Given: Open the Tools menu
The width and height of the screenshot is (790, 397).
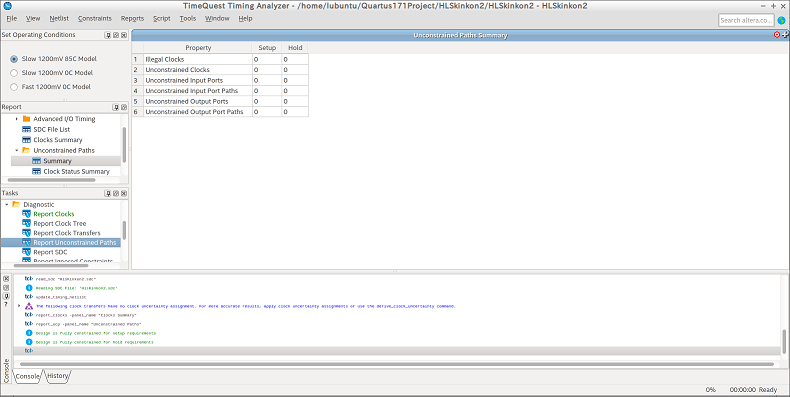Looking at the screenshot, I should [x=187, y=19].
